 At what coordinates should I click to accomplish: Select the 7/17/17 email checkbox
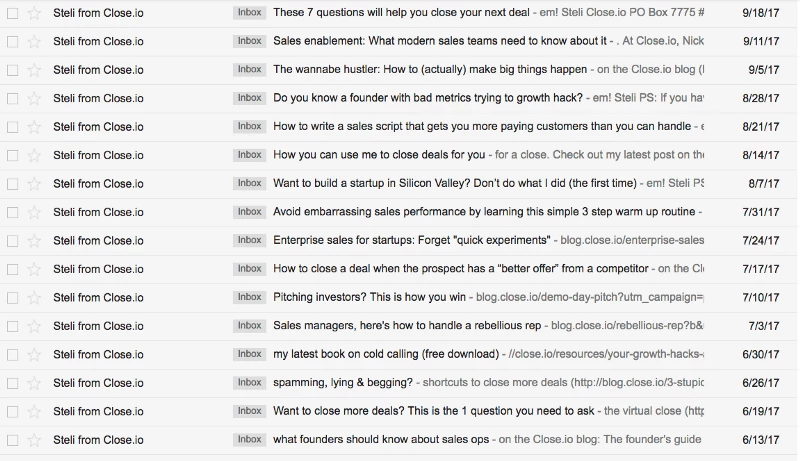click(x=12, y=269)
